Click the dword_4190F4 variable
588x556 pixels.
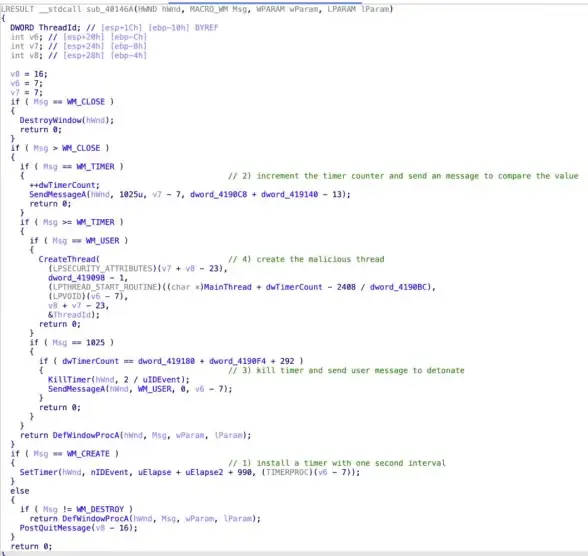pos(237,361)
